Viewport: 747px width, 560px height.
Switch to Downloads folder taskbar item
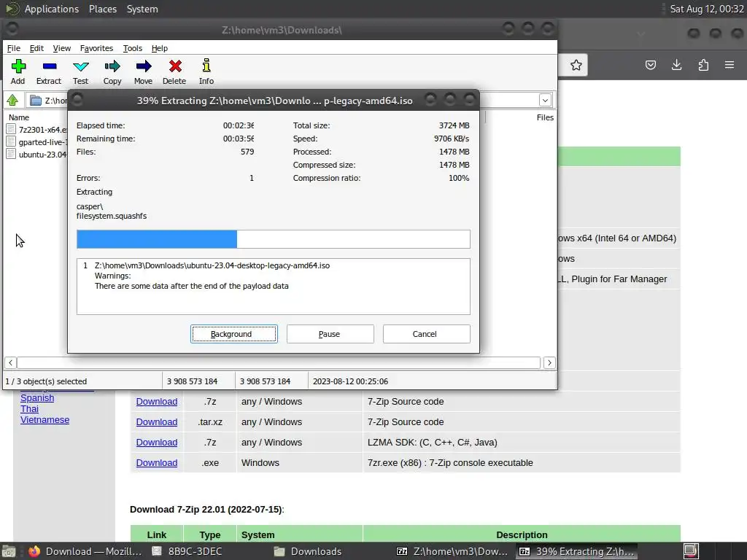pyautogui.click(x=309, y=551)
